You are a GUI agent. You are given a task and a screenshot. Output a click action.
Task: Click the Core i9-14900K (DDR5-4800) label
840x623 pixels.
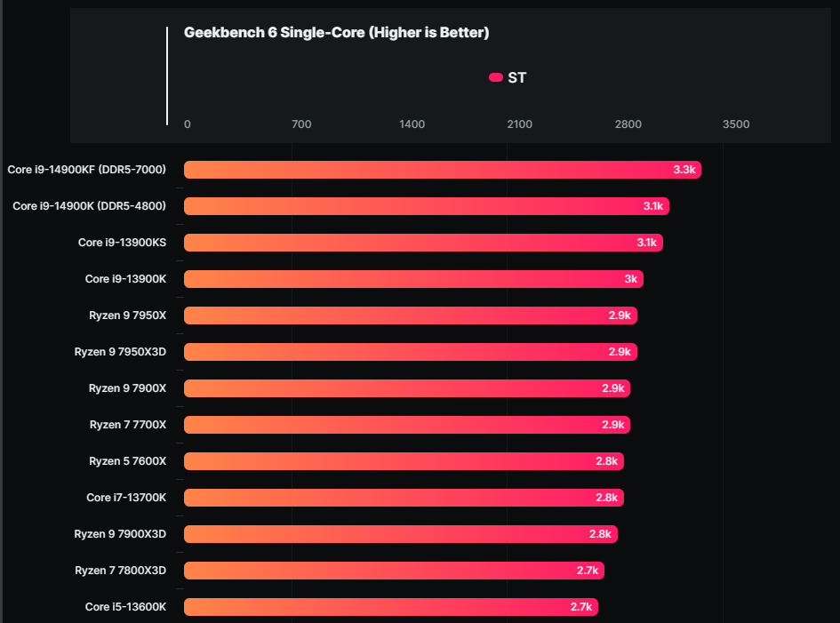coord(89,206)
